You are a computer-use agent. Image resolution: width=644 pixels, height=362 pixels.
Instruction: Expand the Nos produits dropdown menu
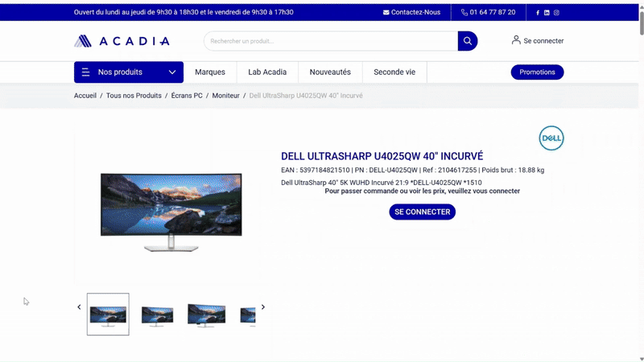[129, 72]
